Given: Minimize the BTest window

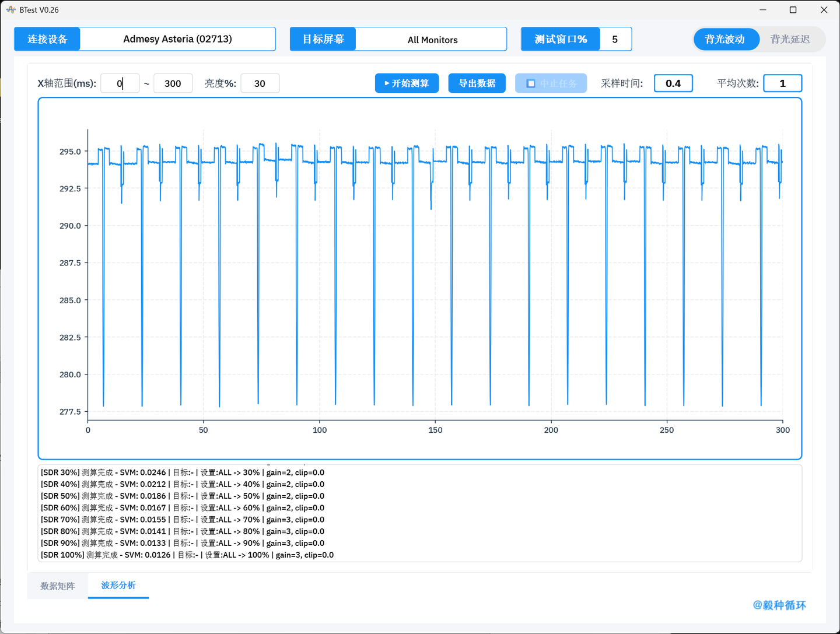Looking at the screenshot, I should (x=762, y=10).
